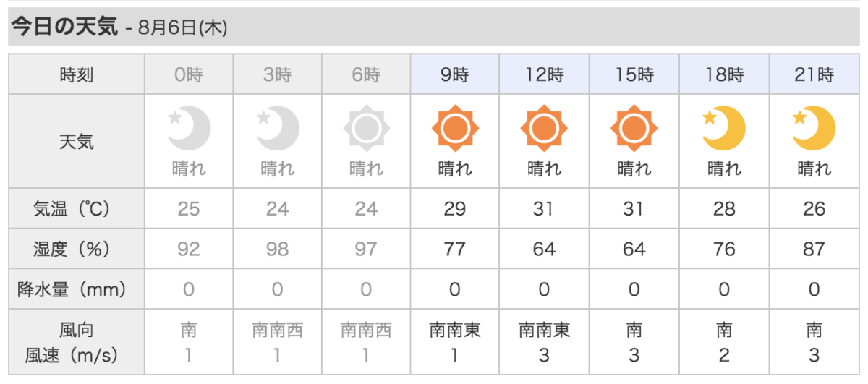Viewport: 868px width, 384px height.
Task: Click the 時刻 header cell
Action: pyautogui.click(x=76, y=74)
